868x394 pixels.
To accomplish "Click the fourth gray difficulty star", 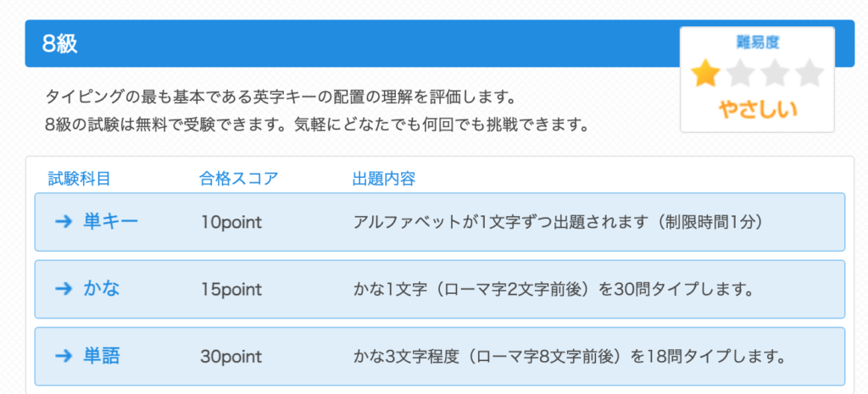I will click(810, 75).
